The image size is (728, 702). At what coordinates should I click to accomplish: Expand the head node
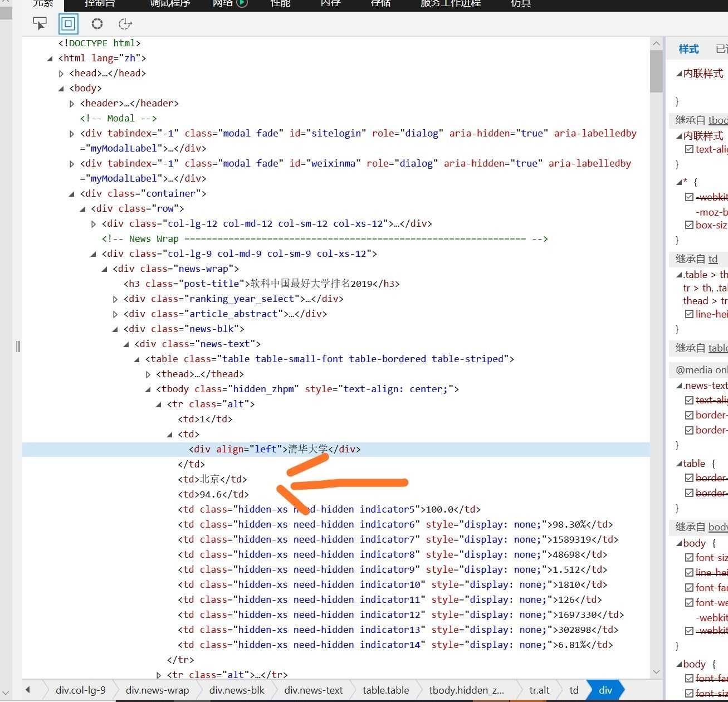(61, 73)
